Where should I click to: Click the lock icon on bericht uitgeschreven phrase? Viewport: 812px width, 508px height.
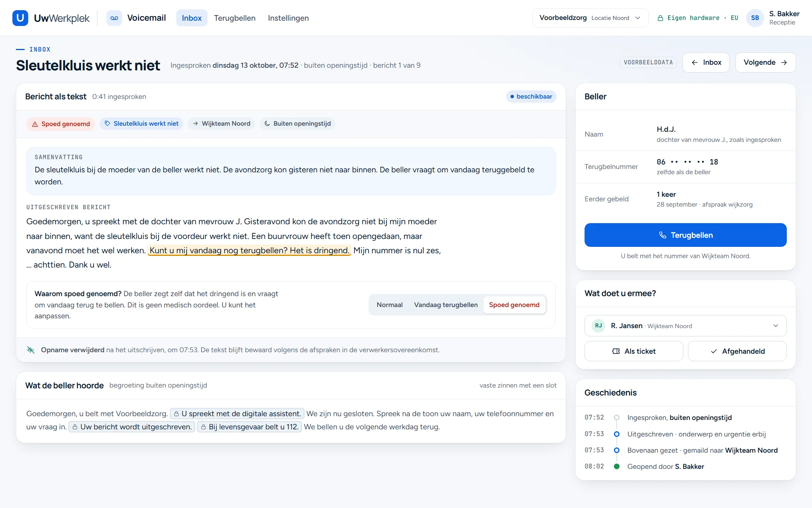point(75,427)
